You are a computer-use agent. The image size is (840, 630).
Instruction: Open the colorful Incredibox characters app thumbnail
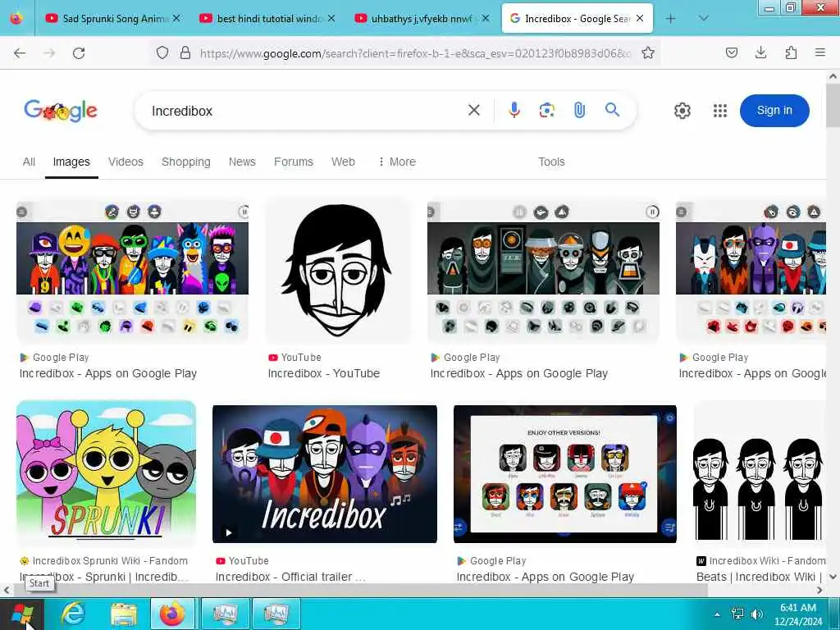click(x=132, y=272)
